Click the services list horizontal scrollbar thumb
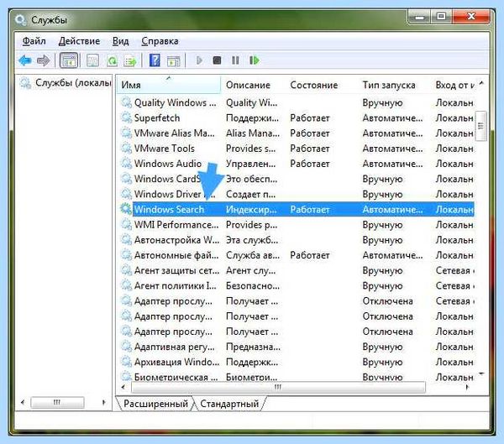 (x=278, y=387)
